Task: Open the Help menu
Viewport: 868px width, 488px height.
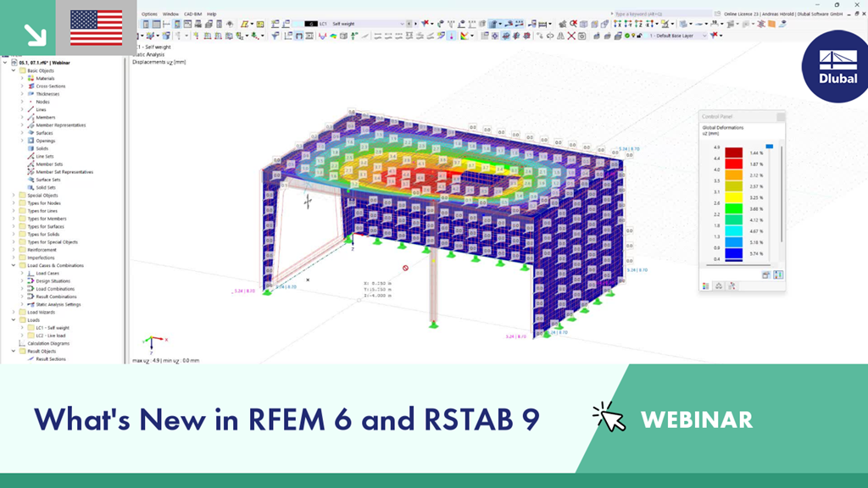Action: coord(212,14)
